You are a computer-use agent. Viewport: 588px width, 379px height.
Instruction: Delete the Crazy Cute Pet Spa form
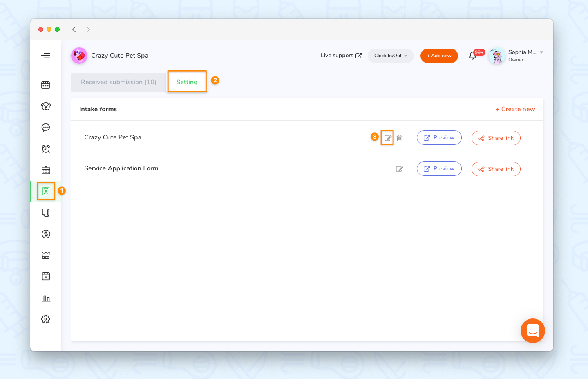tap(400, 138)
